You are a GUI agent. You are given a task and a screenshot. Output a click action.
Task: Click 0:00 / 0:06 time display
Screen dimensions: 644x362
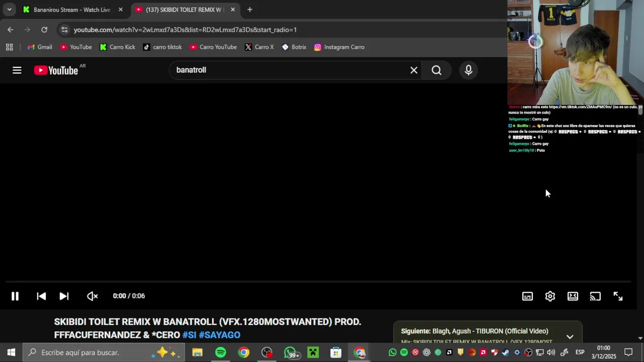coord(129,296)
